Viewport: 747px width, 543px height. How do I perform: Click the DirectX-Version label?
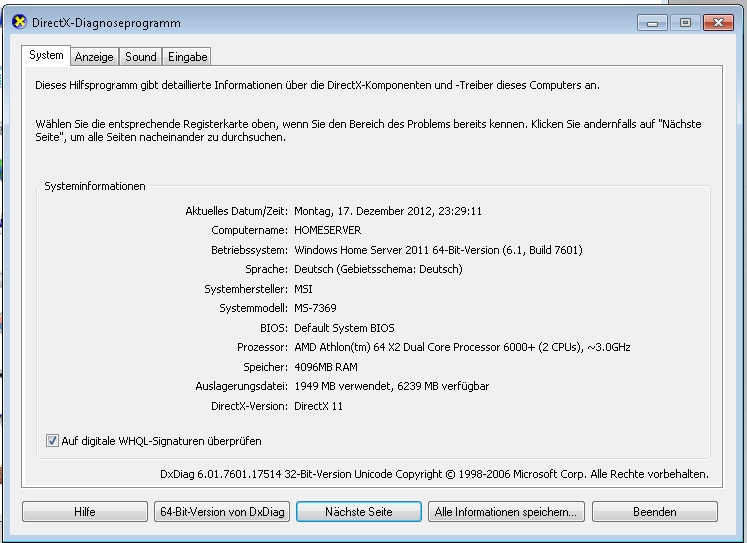[x=250, y=406]
